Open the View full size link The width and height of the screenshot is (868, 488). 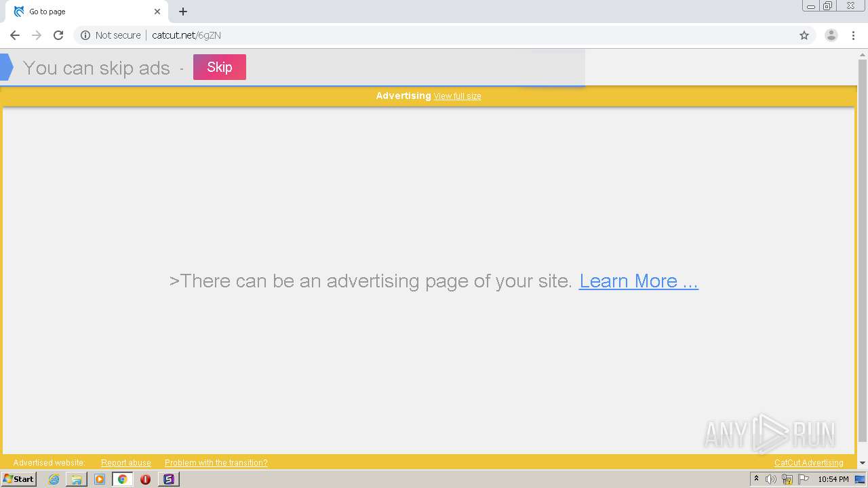coord(458,96)
